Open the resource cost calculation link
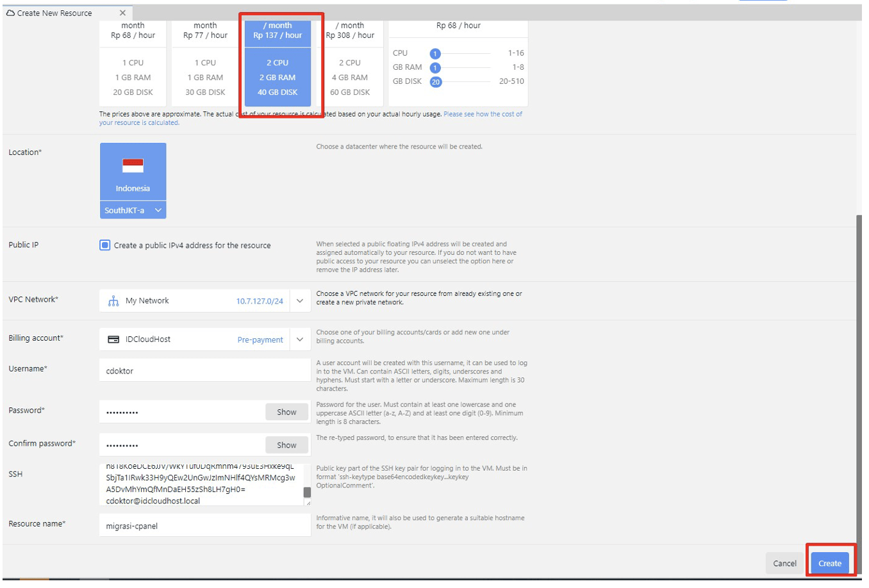This screenshot has height=588, width=869. coord(483,113)
